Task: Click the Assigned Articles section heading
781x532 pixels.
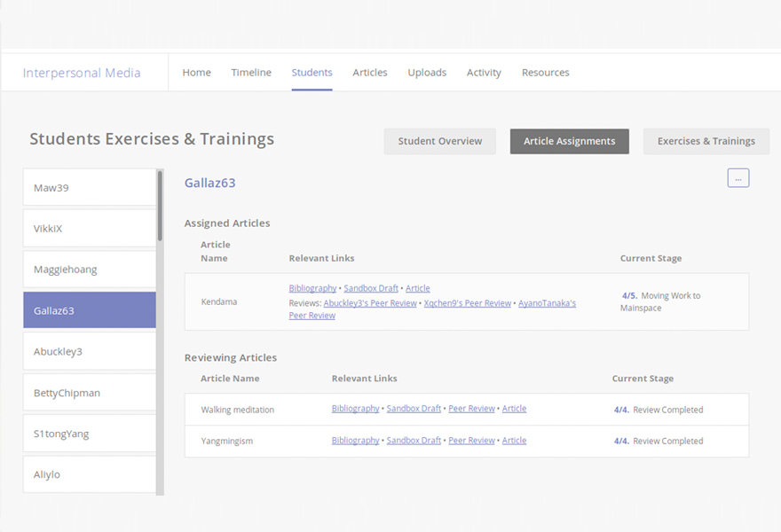Action: click(x=227, y=223)
